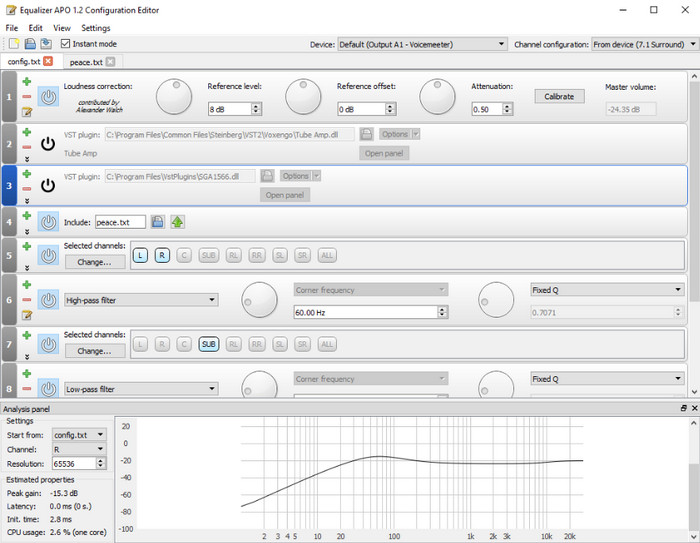Click the Attenuation dial knob

point(436,96)
